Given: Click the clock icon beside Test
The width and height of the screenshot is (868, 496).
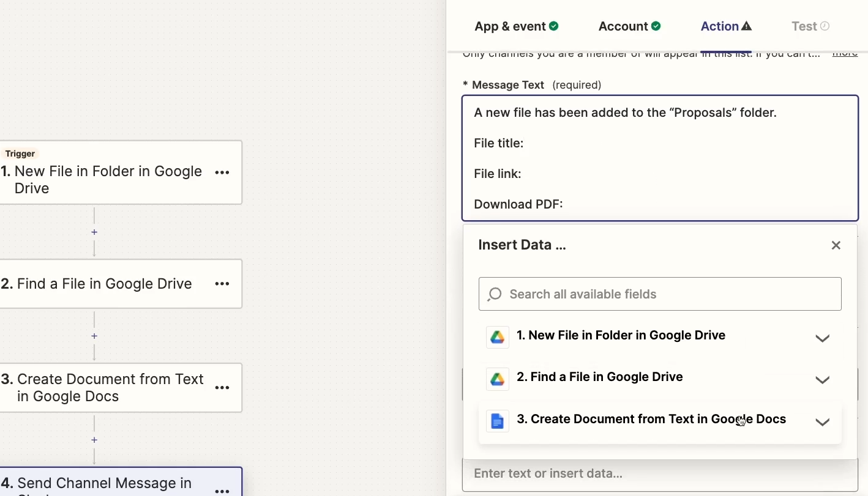Looking at the screenshot, I should click(x=825, y=26).
